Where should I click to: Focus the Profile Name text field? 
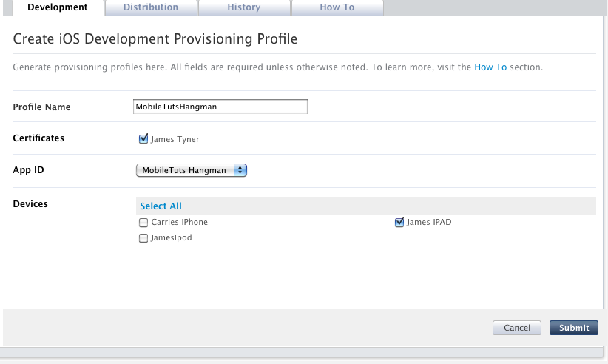pyautogui.click(x=220, y=107)
